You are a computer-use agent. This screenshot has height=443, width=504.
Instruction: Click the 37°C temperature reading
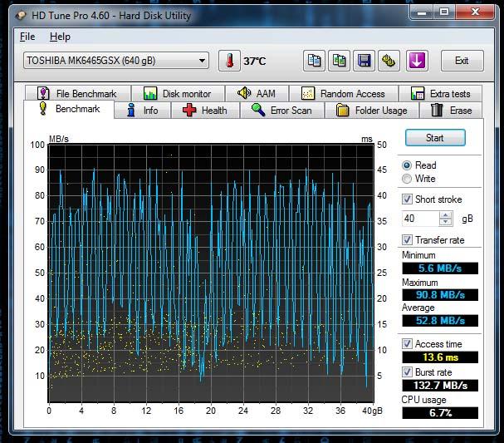point(255,61)
